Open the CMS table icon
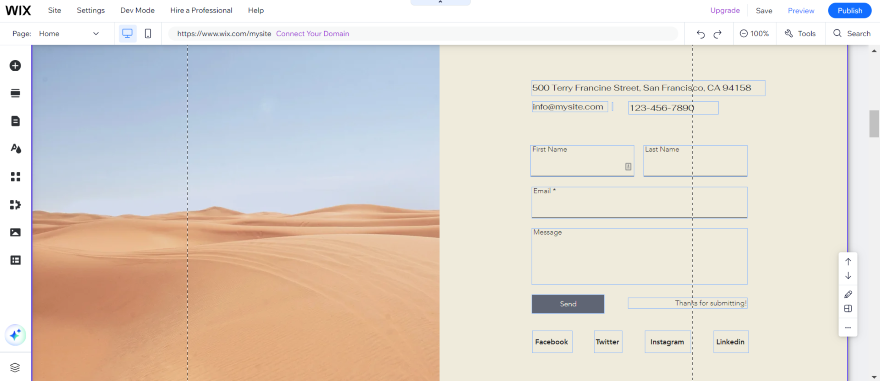 (x=15, y=260)
